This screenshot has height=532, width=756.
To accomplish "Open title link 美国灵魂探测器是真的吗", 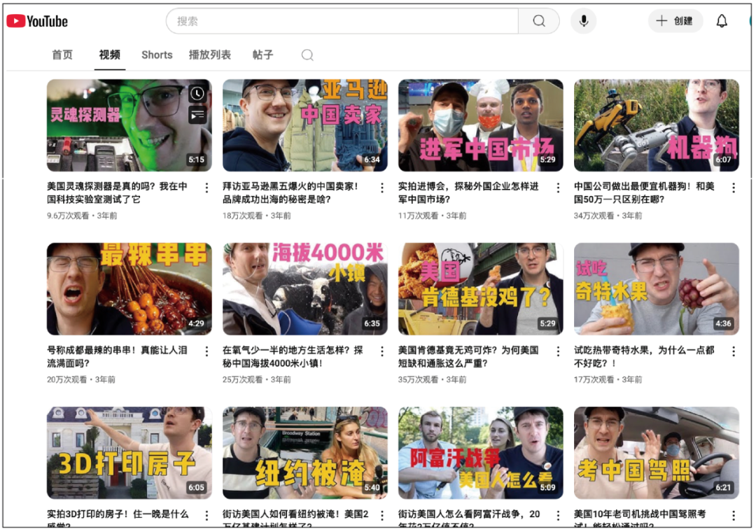I will click(117, 193).
